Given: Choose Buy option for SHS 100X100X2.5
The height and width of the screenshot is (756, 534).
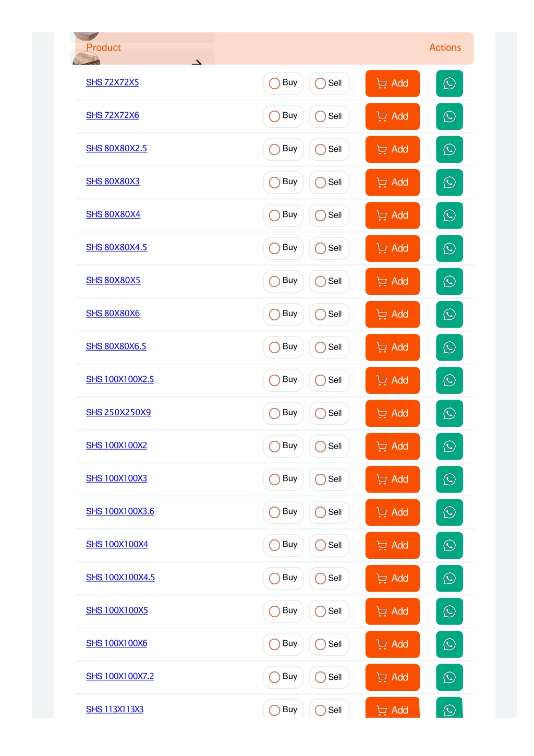Looking at the screenshot, I should (283, 380).
